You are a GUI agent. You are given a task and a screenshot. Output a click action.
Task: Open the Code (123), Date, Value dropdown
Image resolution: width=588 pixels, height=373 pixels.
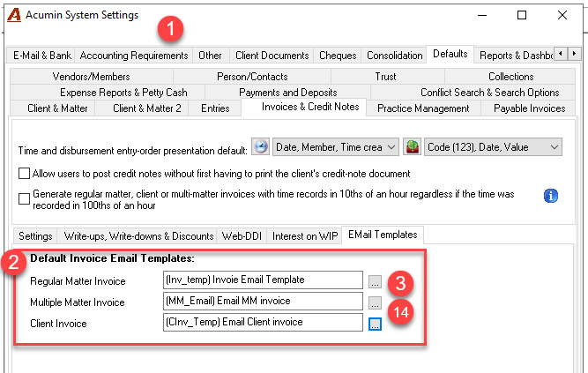tap(493, 147)
